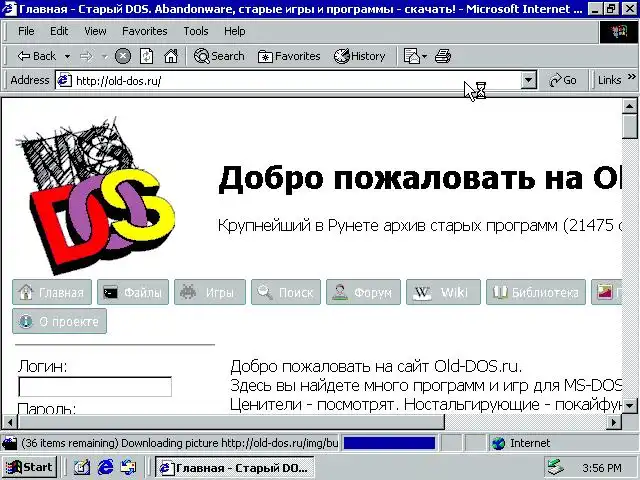Viewport: 640px width, 480px height.
Task: Click the download progress bar
Action: point(389,443)
